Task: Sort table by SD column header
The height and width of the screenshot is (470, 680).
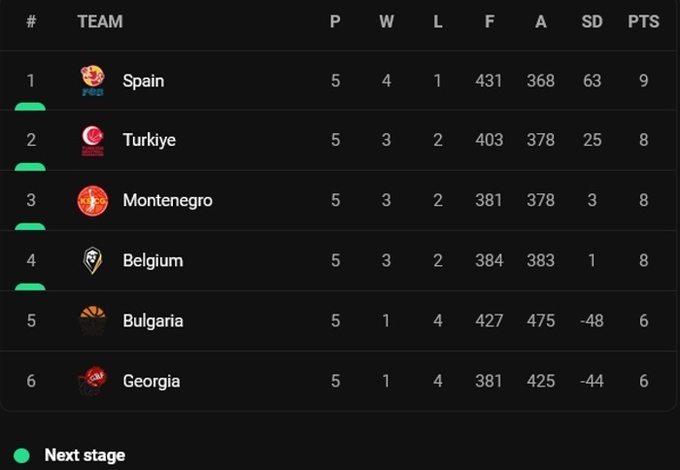Action: [592, 21]
